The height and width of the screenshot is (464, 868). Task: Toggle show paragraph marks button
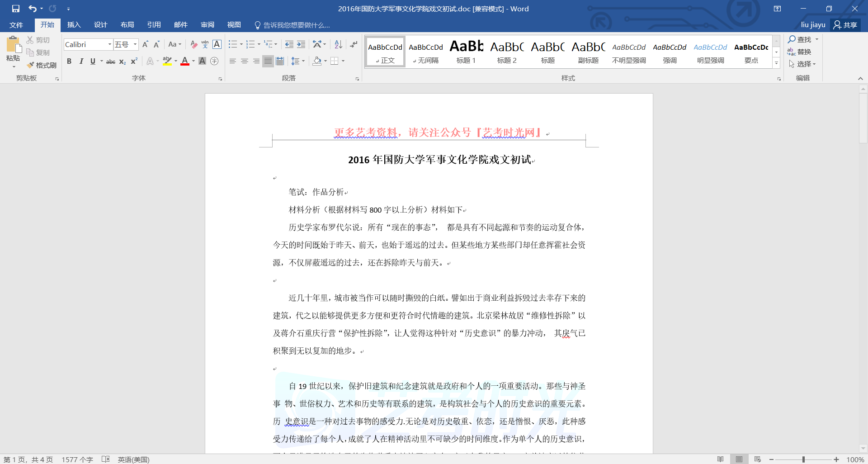pyautogui.click(x=354, y=44)
